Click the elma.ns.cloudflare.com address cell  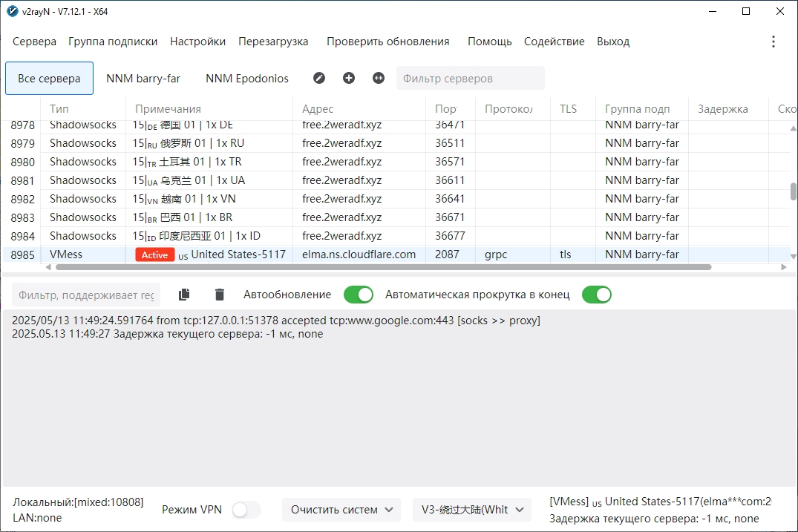point(359,254)
